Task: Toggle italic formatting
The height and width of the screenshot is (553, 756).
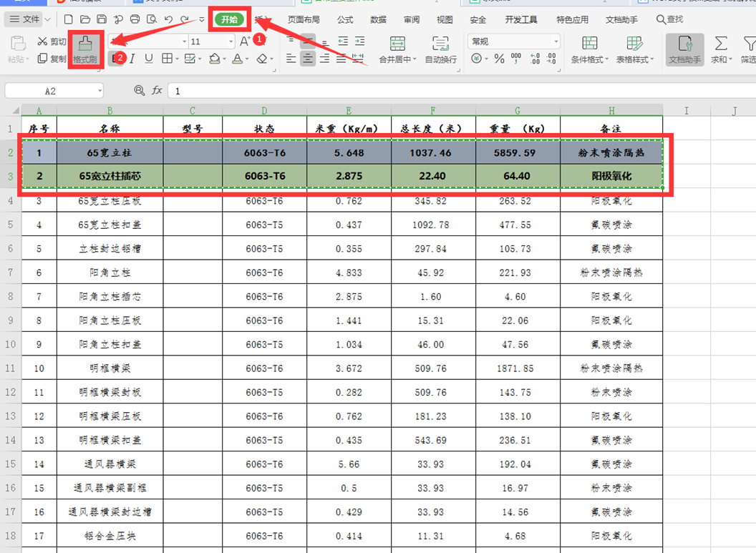Action: pos(132,59)
